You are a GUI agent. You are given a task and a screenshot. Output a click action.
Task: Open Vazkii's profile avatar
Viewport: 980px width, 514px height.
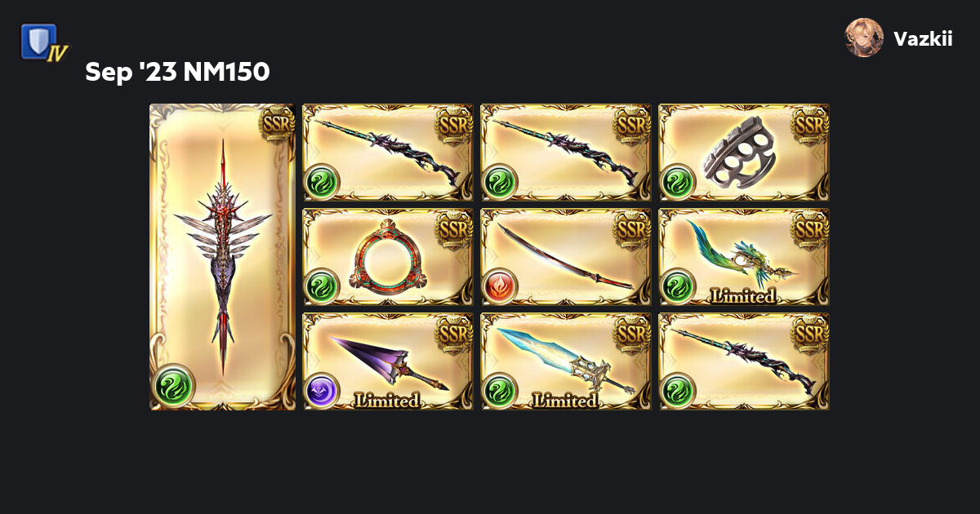pos(864,38)
